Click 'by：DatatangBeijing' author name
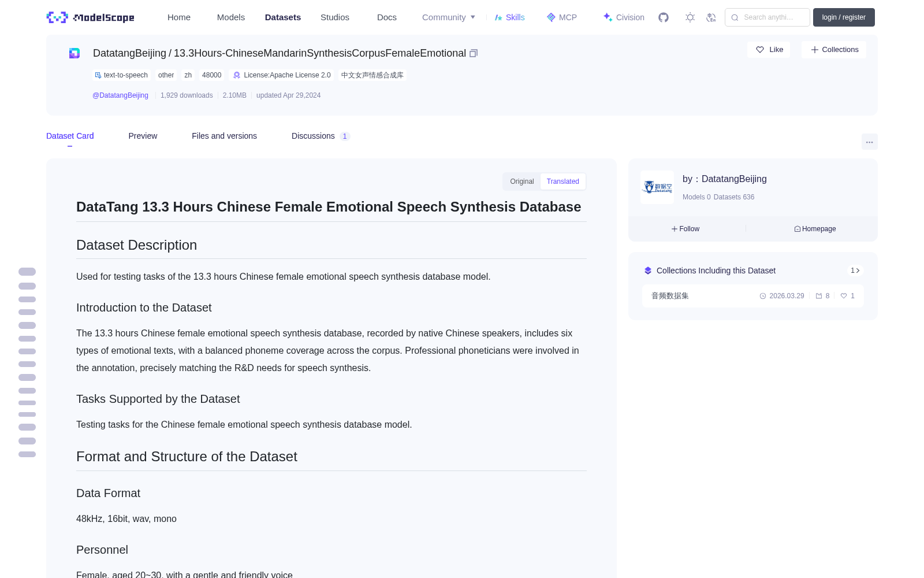This screenshot has height=578, width=924. [725, 179]
